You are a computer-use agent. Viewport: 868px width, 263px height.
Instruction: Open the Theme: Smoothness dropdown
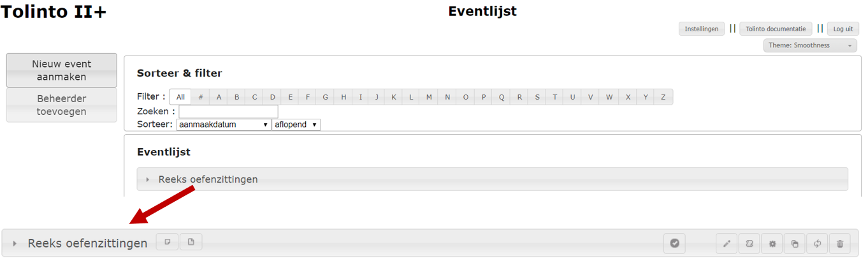click(x=810, y=45)
